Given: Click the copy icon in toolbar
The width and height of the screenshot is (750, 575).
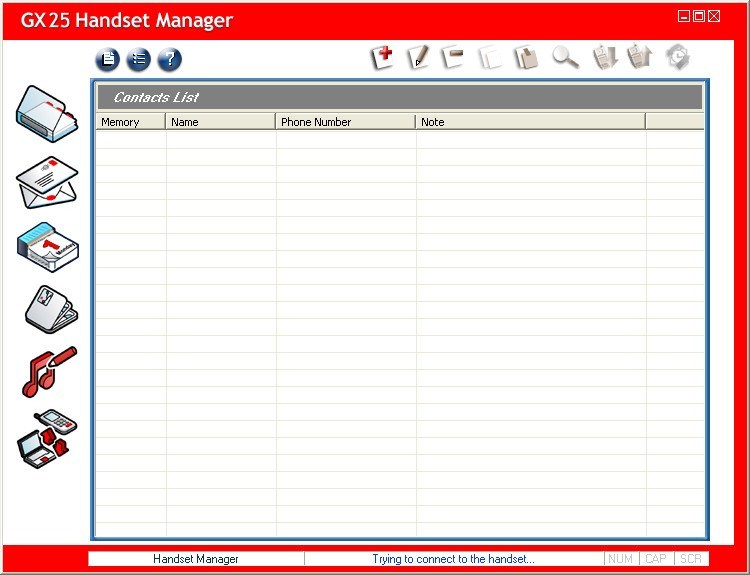Looking at the screenshot, I should 491,58.
